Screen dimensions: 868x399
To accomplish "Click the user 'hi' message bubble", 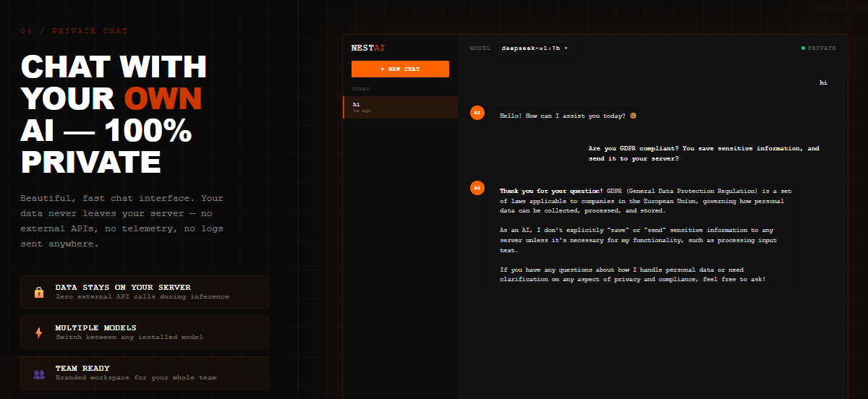I will (823, 82).
